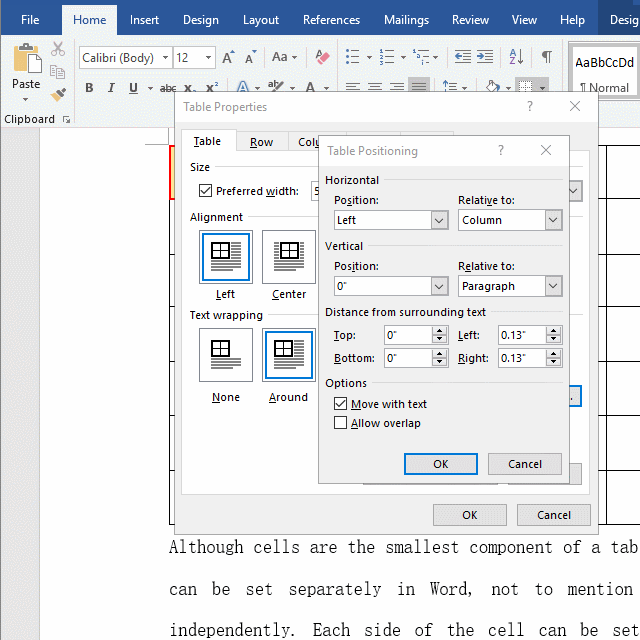The image size is (640, 640).
Task: Decrease paragraph indent
Action: tap(462, 57)
